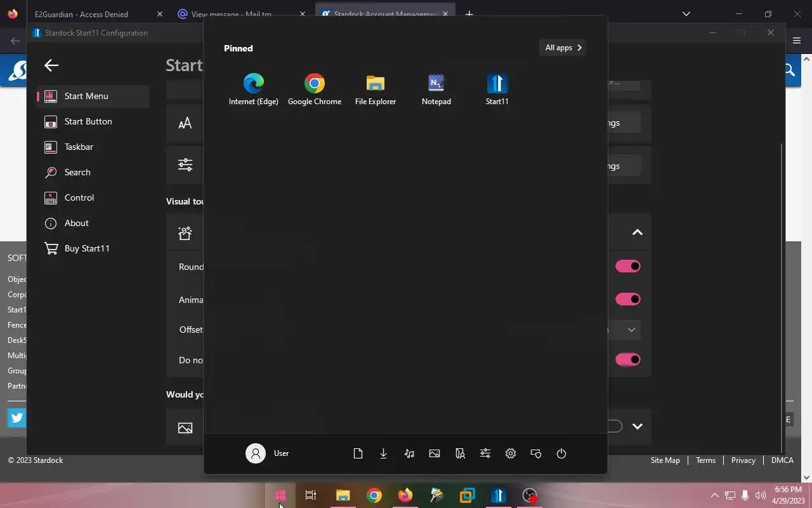Click Terms footer link
812x508 pixels.
click(705, 460)
